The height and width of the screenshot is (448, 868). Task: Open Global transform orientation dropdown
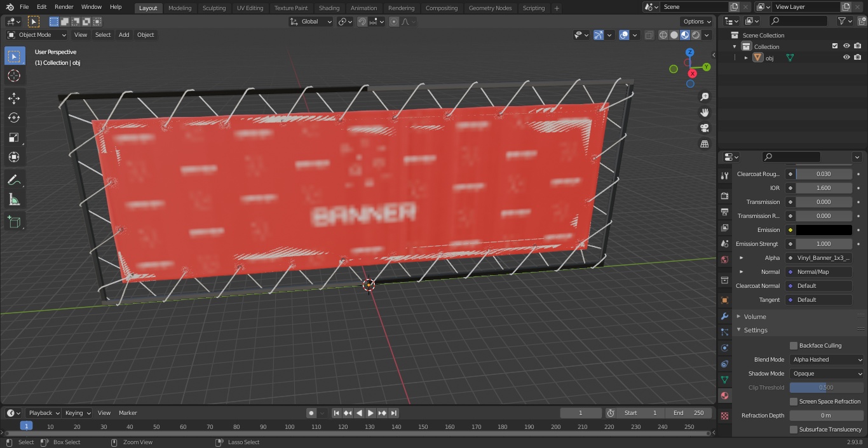311,22
